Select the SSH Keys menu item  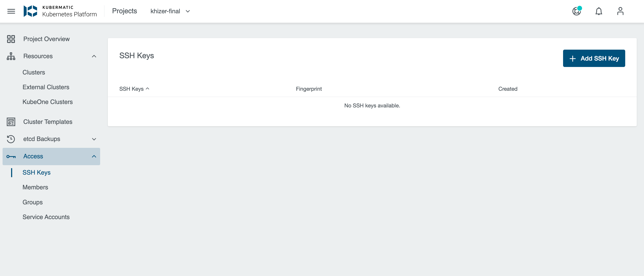(37, 172)
